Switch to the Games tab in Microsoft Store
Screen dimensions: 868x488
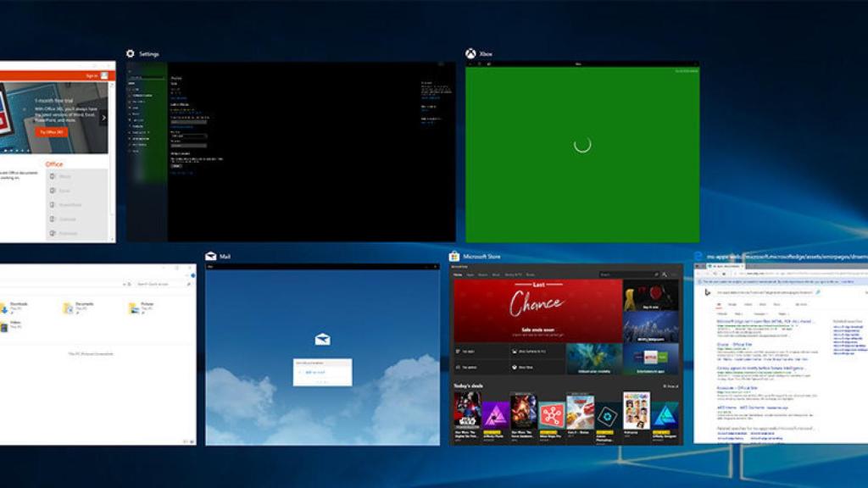point(481,274)
